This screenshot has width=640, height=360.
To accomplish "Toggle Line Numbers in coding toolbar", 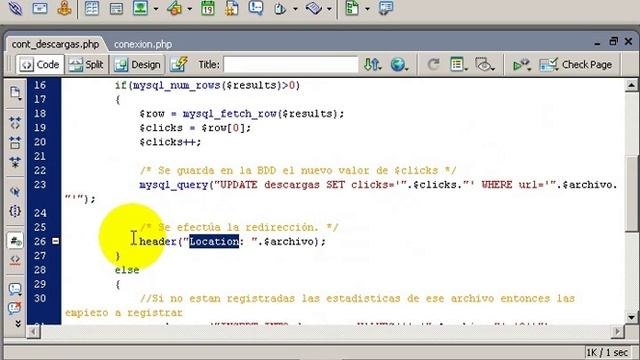I will [x=15, y=241].
